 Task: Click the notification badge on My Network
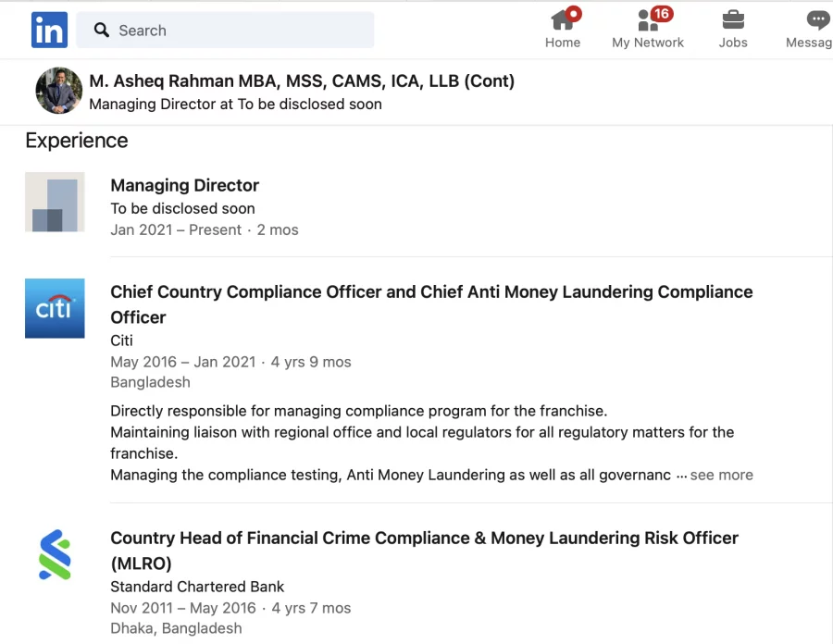(662, 13)
